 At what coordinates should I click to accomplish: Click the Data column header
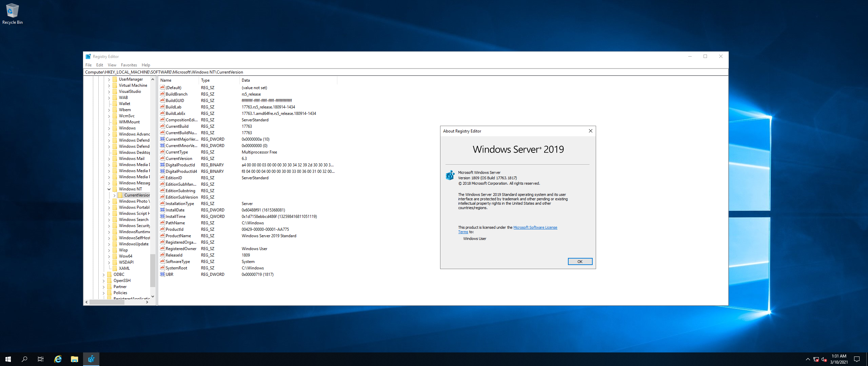tap(288, 80)
